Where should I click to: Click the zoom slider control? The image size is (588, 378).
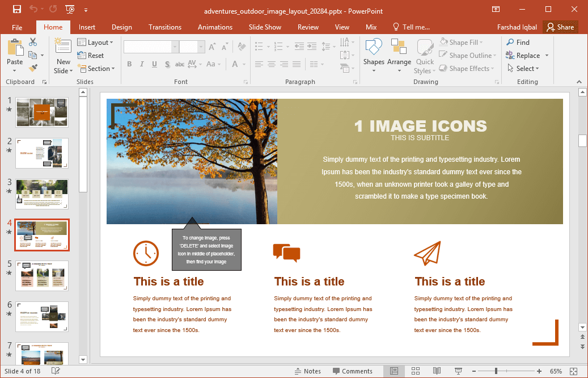(x=496, y=371)
